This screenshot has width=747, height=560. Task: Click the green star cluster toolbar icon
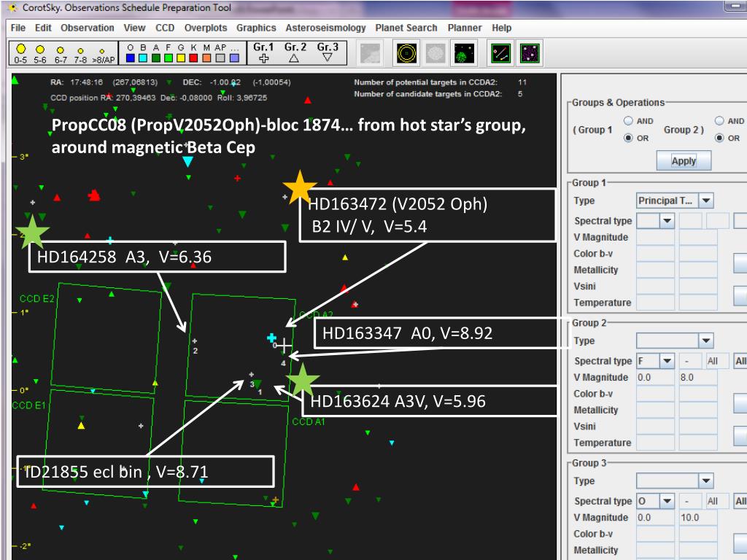point(465,52)
